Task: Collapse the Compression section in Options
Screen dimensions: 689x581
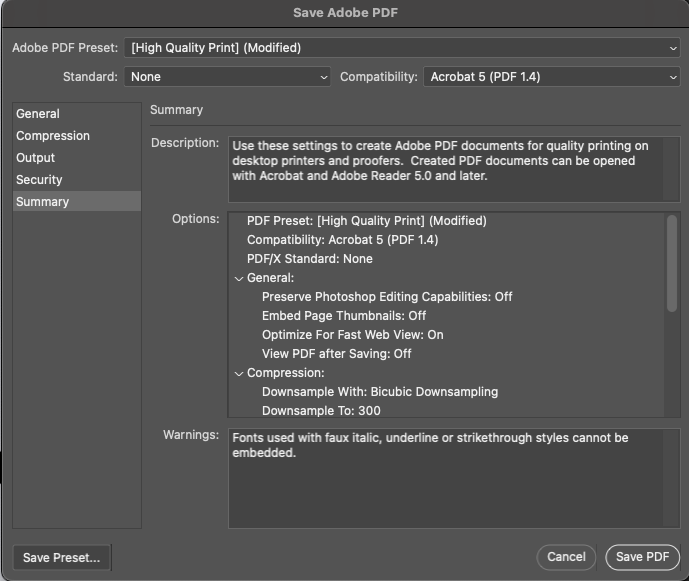Action: point(239,373)
